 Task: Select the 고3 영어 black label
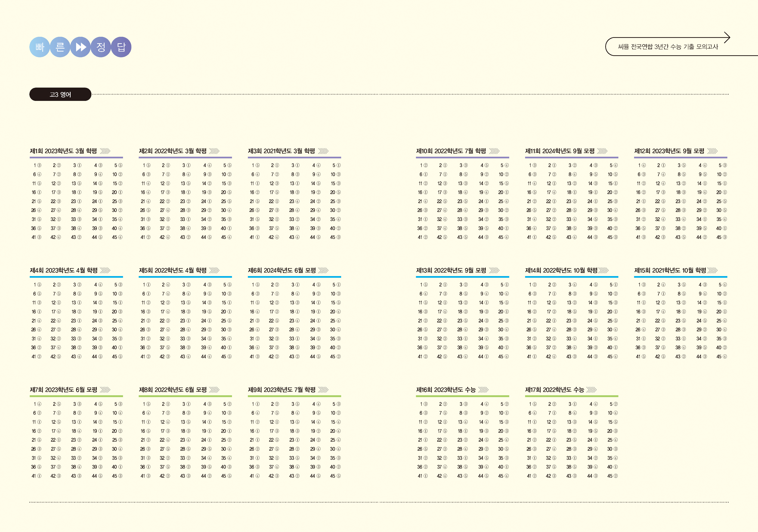[60, 94]
